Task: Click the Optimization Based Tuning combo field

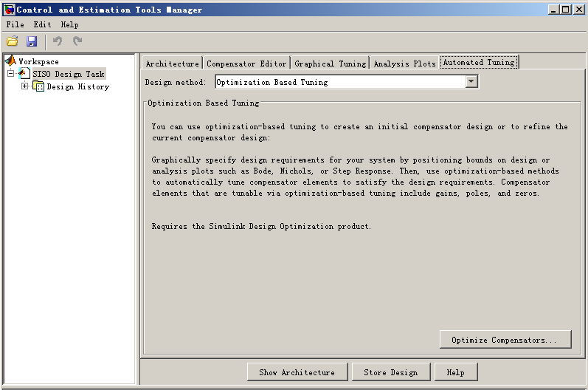Action: 347,81
